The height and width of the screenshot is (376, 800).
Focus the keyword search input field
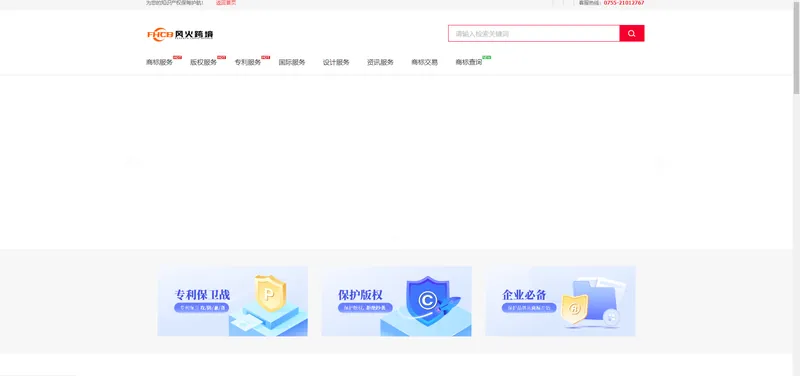[x=534, y=33]
